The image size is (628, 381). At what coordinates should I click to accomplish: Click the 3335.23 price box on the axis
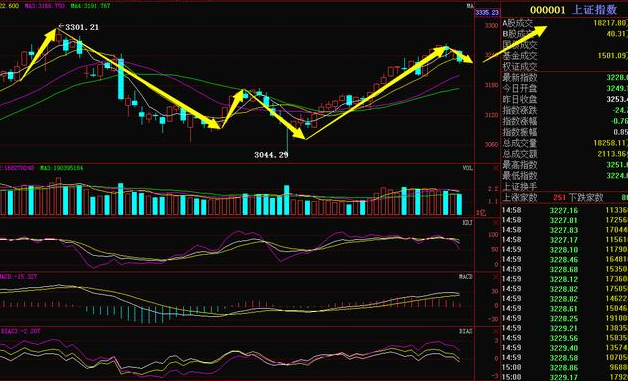[487, 13]
